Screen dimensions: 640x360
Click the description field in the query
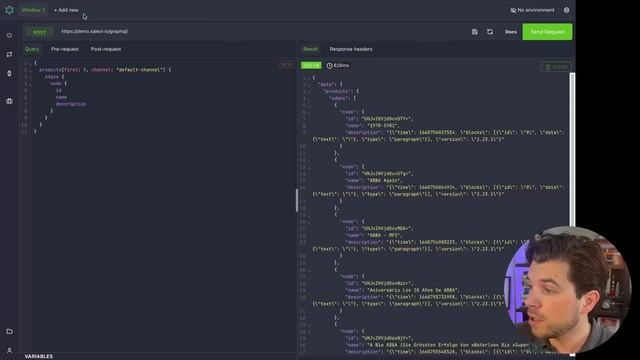(x=71, y=104)
